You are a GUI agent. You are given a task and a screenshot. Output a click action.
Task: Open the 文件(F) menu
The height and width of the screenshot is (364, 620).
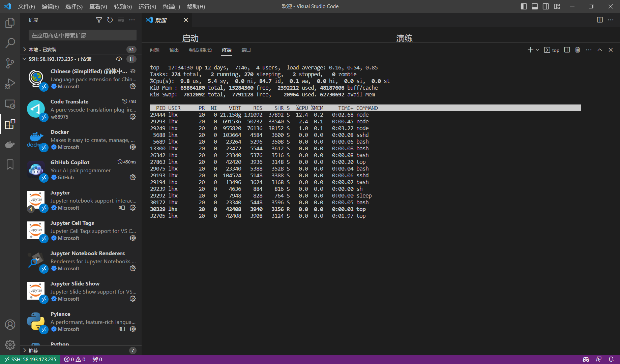pos(26,6)
